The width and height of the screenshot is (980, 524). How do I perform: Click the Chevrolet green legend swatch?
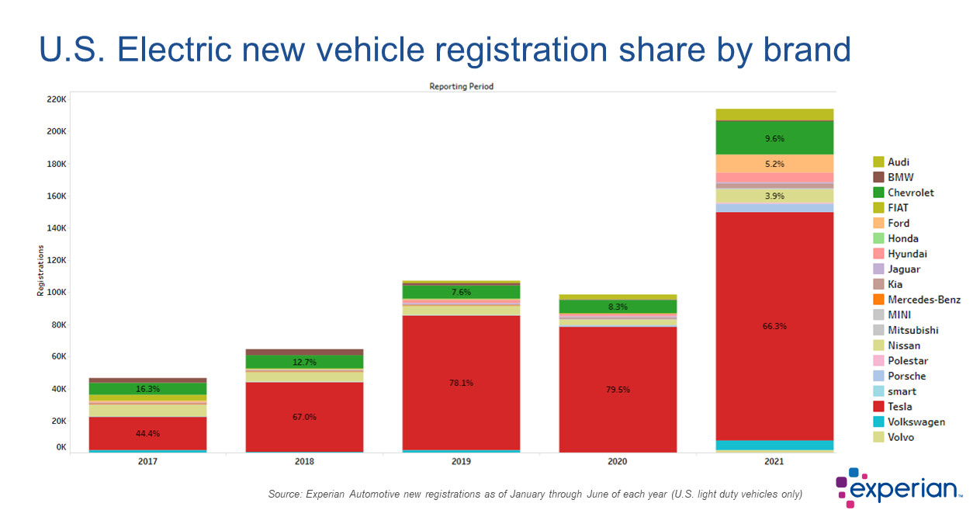click(x=878, y=193)
